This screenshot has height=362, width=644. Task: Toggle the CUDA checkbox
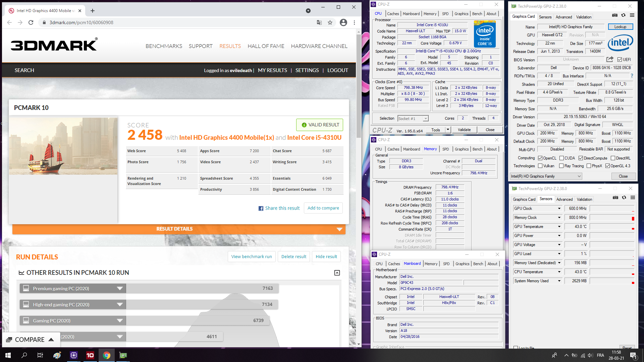point(561,158)
